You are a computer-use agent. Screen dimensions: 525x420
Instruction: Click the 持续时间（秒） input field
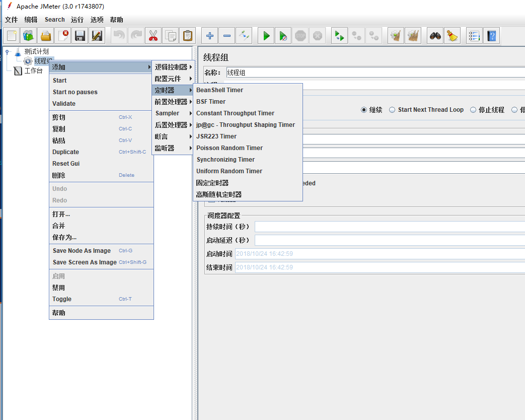(390, 227)
